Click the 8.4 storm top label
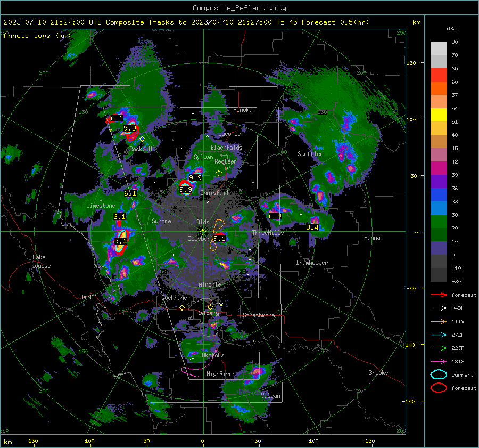 pyautogui.click(x=312, y=227)
